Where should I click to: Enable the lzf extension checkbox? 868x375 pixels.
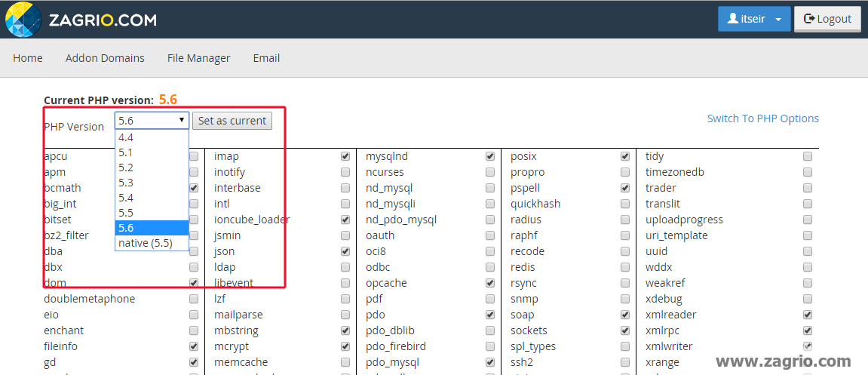[x=345, y=299]
